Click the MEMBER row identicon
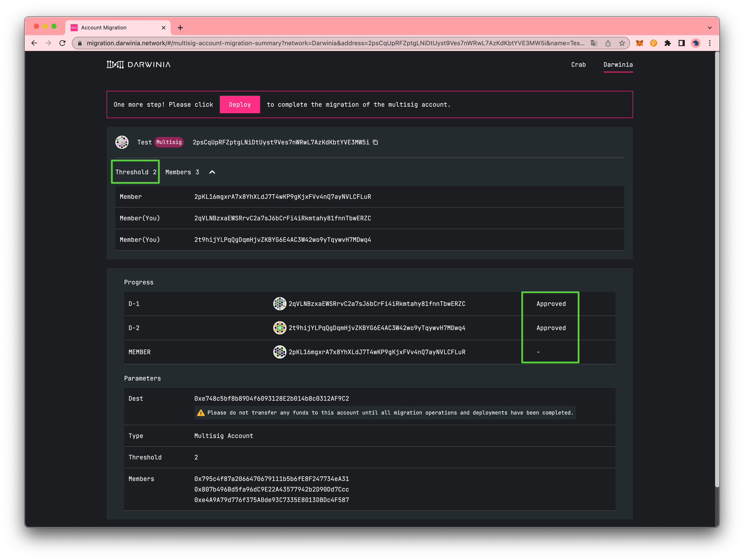Image resolution: width=744 pixels, height=560 pixels. point(279,352)
